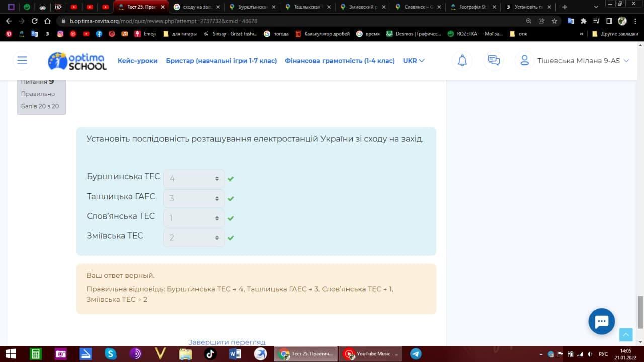The width and height of the screenshot is (644, 362).
Task: Open Microsoft Word from the taskbar
Action: coord(235,354)
